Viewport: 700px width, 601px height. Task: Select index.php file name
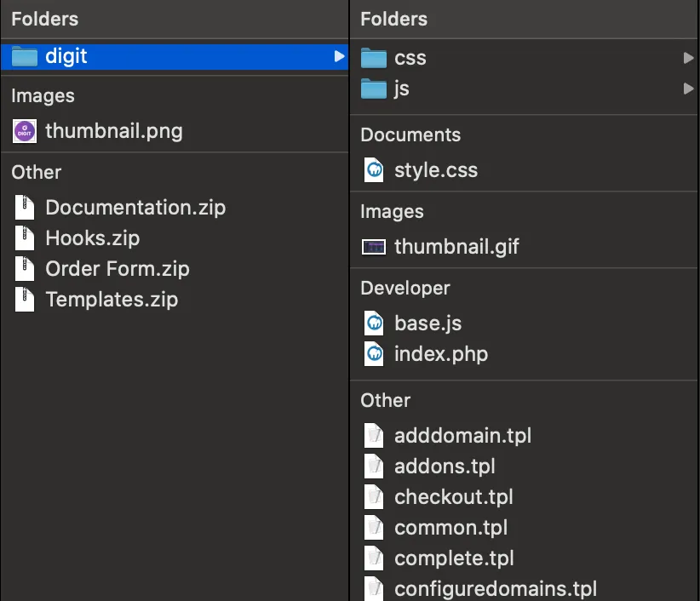tap(441, 354)
